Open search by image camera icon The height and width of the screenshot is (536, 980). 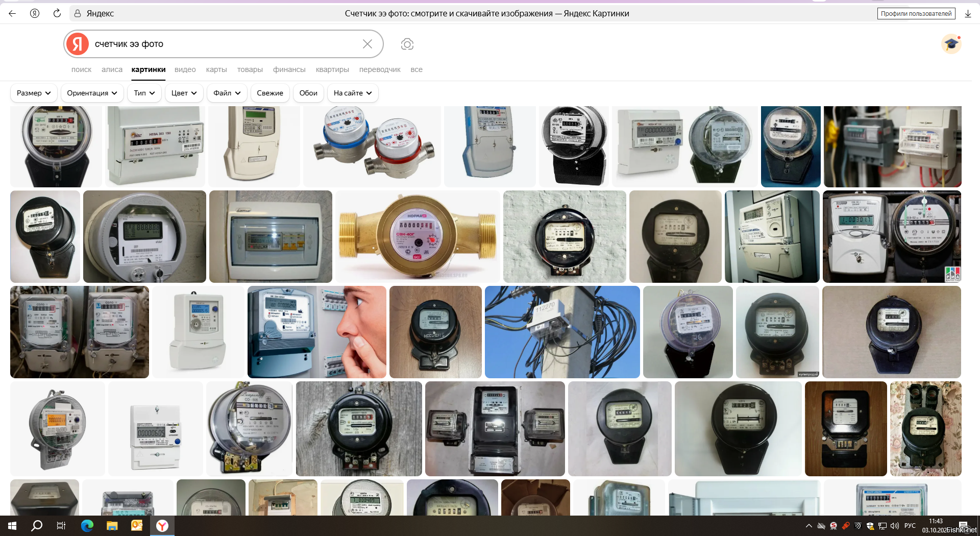(407, 44)
